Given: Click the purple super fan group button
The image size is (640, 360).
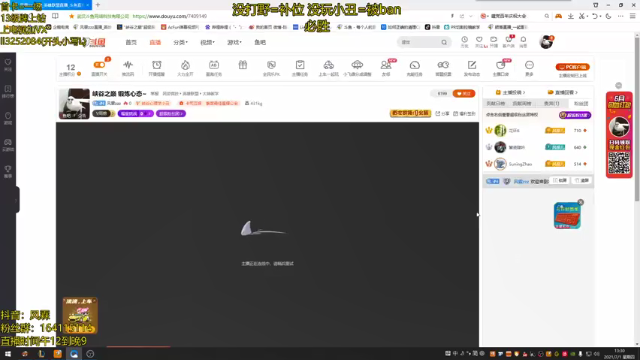Looking at the screenshot, I should (575, 115).
